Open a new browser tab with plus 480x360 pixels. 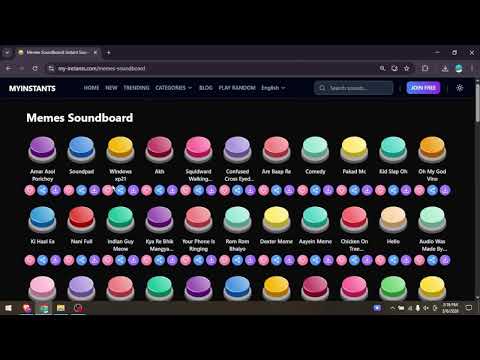(108, 52)
